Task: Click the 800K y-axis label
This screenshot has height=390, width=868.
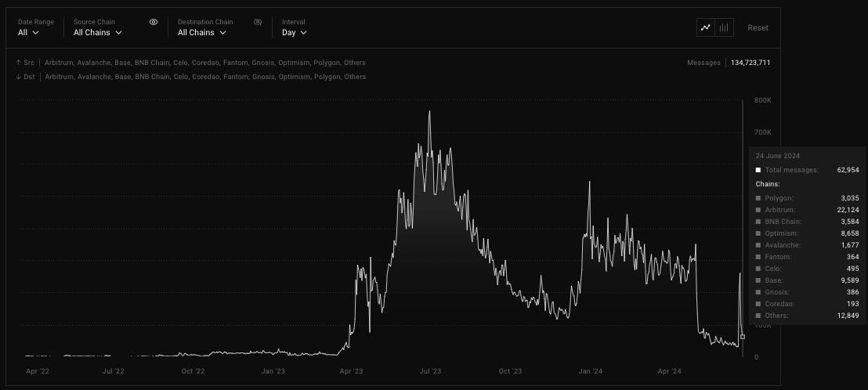Action: (763, 100)
